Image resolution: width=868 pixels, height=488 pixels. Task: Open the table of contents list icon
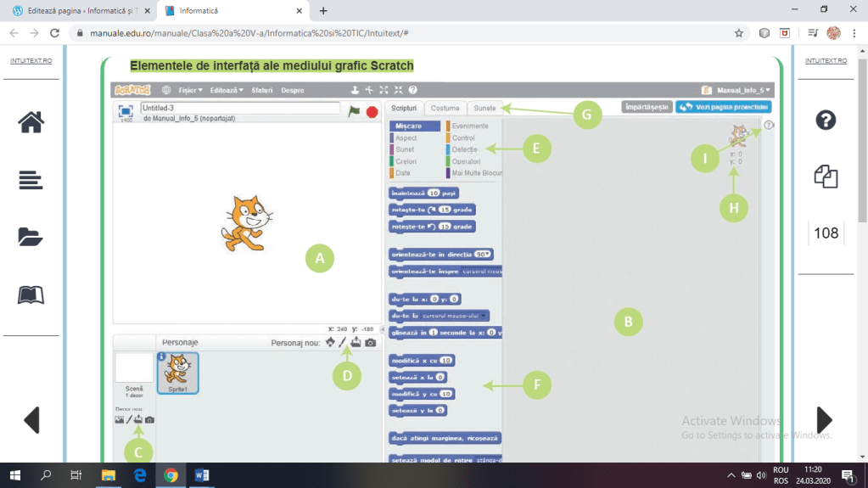31,179
